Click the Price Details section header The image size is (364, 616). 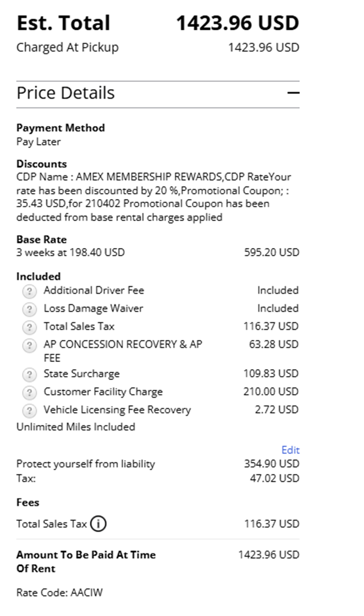point(66,93)
